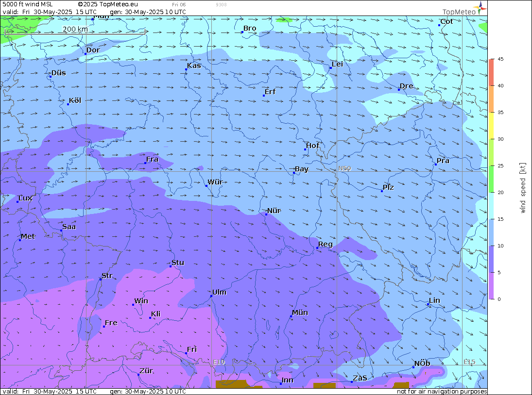
Task: Click 'not for air navigation purposes' disclaimer
Action: coord(442,392)
